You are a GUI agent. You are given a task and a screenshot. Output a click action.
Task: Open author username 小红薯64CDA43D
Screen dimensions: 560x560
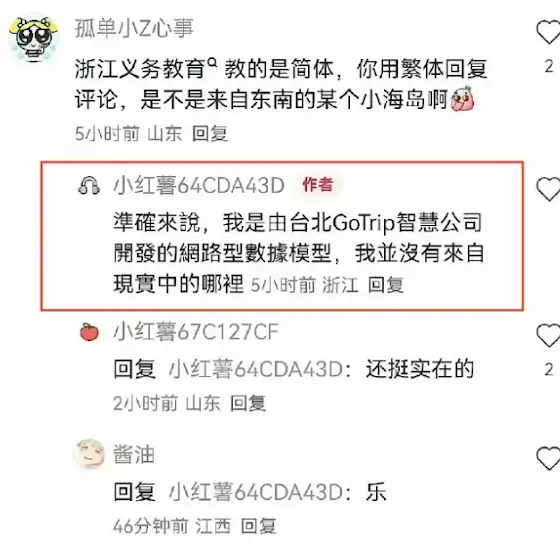(x=199, y=185)
